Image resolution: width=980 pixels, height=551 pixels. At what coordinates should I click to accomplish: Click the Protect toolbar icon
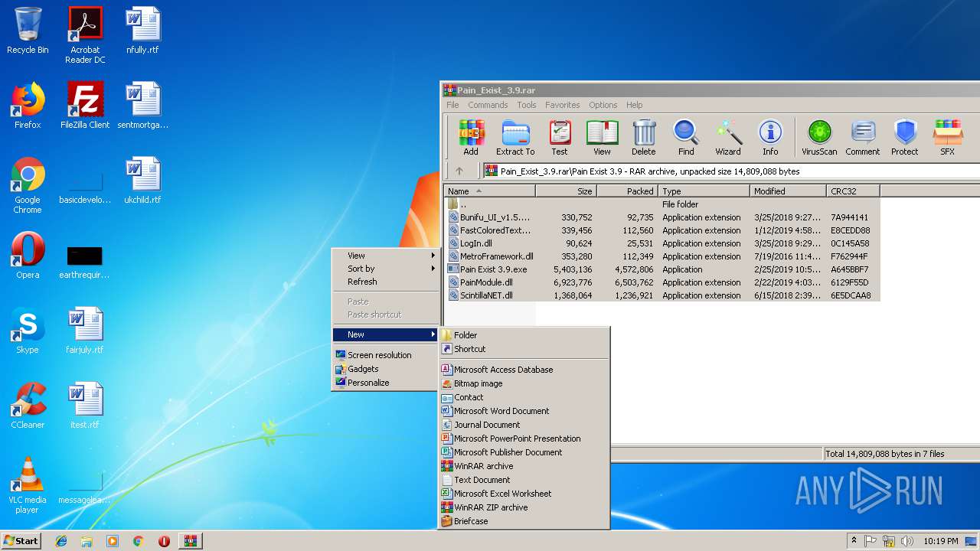coord(905,138)
